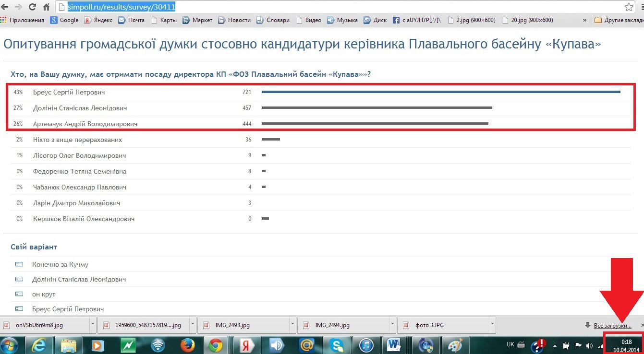Open the Paint palette taskbar icon
644x354 pixels.
pos(455,345)
